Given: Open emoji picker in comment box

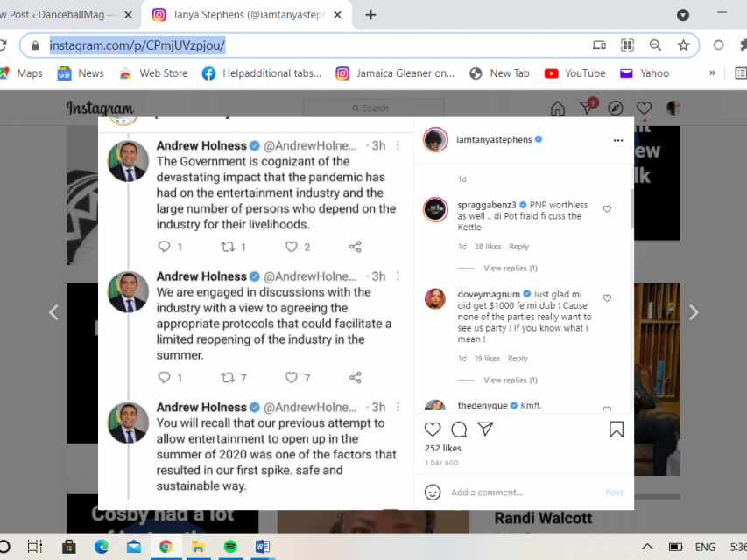Looking at the screenshot, I should (432, 493).
